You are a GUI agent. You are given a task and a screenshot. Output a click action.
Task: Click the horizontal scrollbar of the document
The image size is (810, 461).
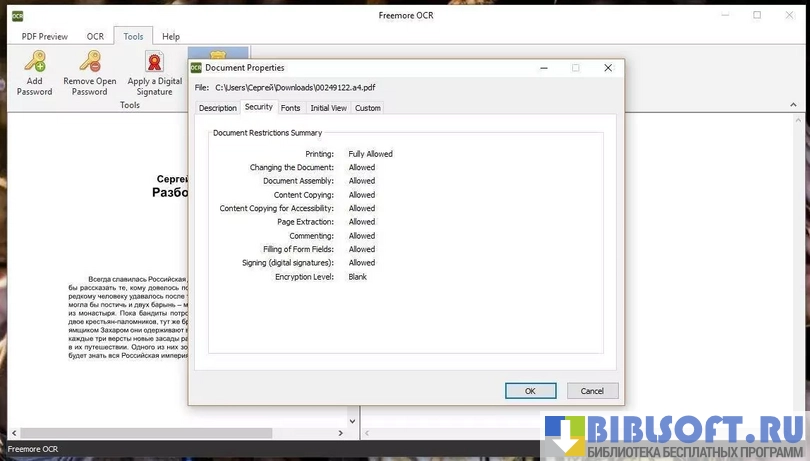pyautogui.click(x=150, y=433)
